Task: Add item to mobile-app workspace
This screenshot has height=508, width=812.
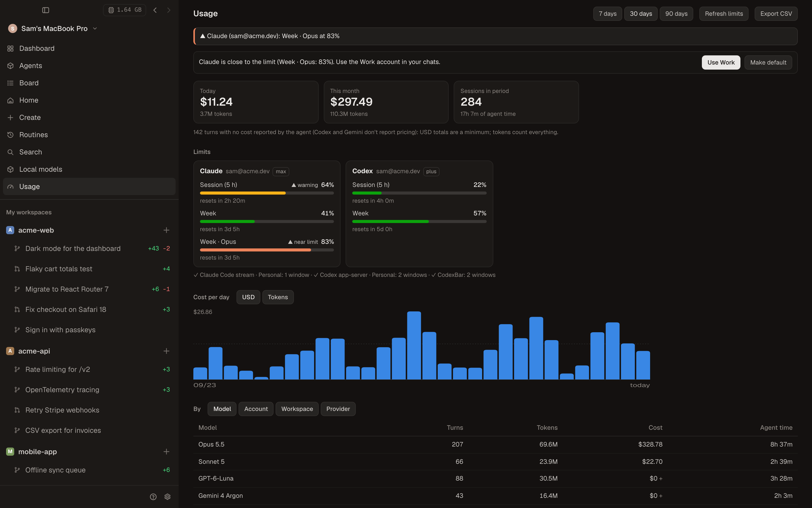Action: 166,452
